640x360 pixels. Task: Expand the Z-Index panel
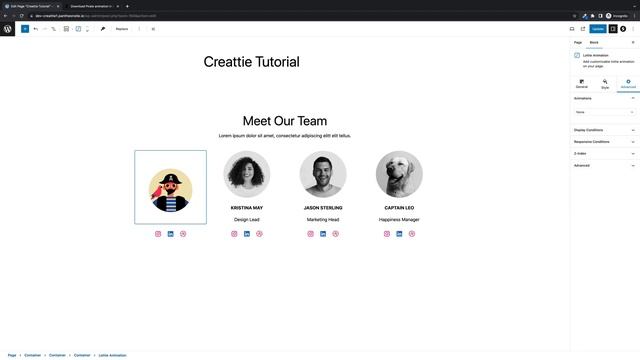(x=604, y=154)
